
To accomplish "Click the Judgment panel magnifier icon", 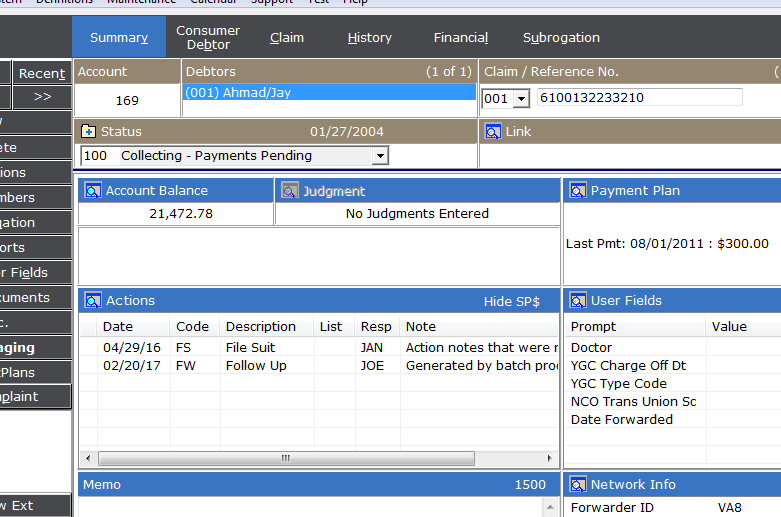I will [x=289, y=191].
